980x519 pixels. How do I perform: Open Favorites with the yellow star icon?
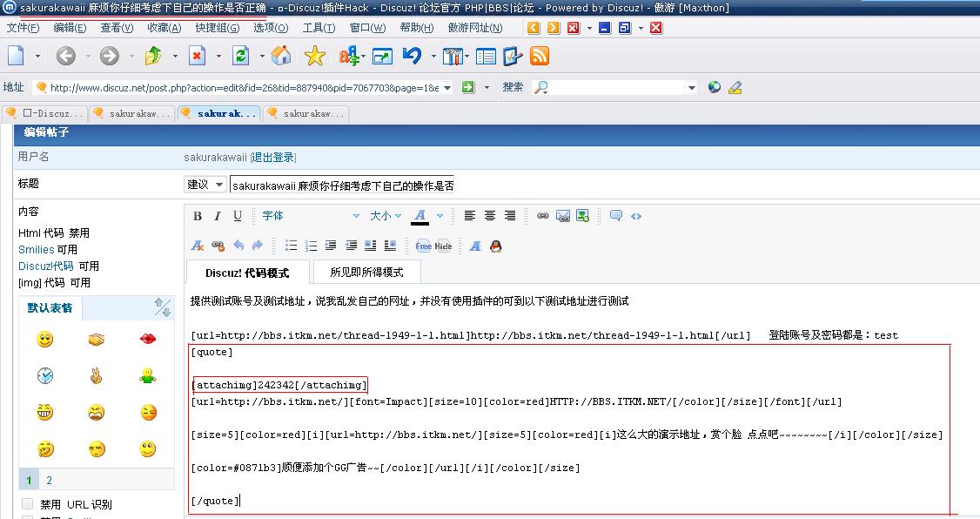(315, 57)
